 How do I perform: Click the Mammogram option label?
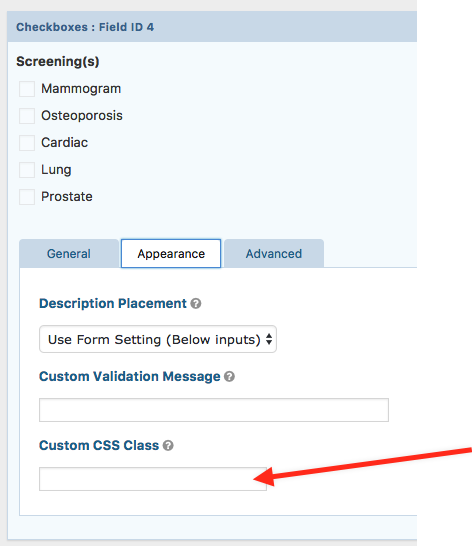(81, 89)
